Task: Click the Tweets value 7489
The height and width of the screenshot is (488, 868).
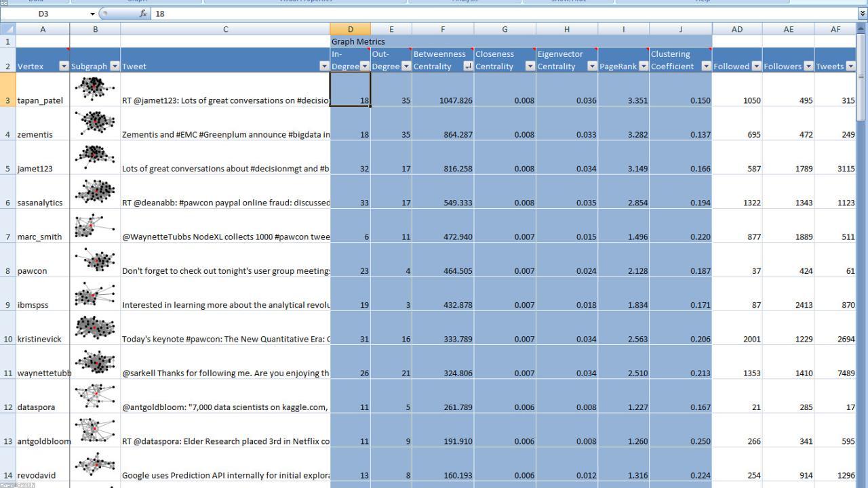Action: (x=835, y=362)
